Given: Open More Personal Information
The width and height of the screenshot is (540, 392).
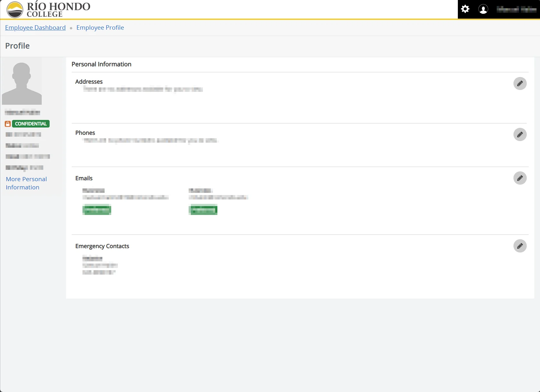Looking at the screenshot, I should click(26, 183).
